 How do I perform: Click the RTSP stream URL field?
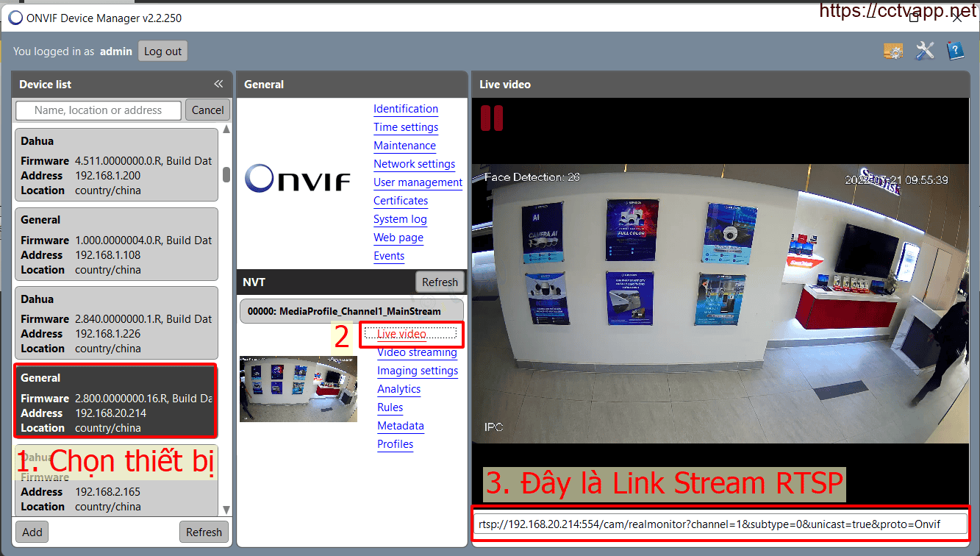(720, 524)
